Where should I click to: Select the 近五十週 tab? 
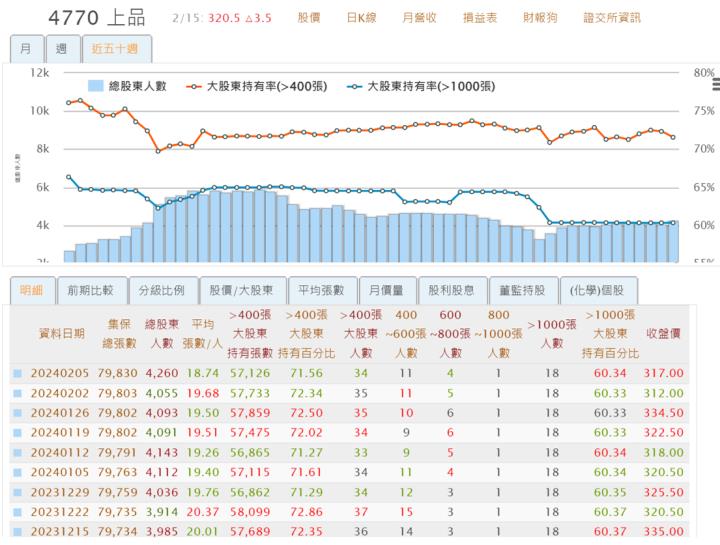coord(117,49)
